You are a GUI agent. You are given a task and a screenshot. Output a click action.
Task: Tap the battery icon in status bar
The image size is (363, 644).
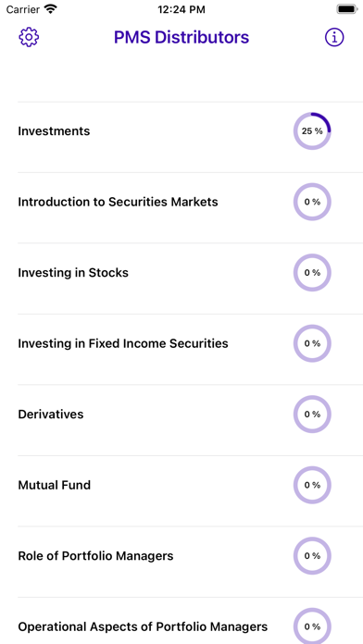[347, 9]
